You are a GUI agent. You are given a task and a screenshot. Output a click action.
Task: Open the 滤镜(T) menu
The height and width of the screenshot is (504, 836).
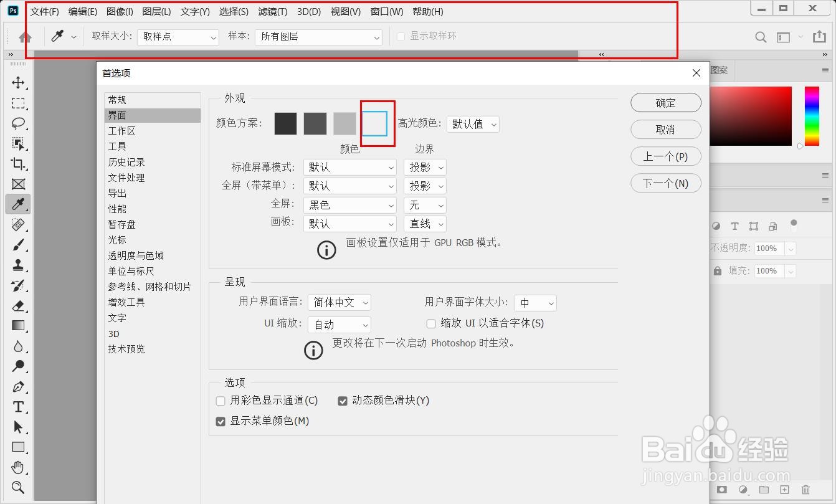point(273,11)
